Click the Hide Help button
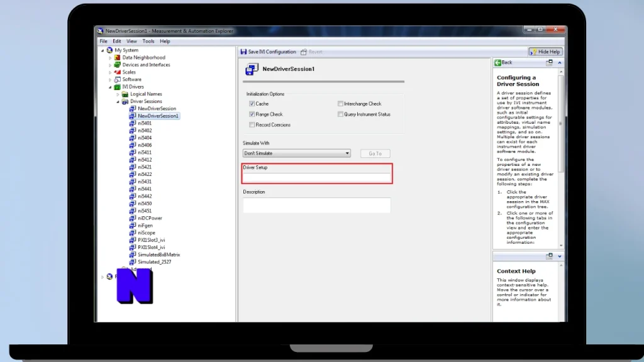The width and height of the screenshot is (644, 362). 545,52
